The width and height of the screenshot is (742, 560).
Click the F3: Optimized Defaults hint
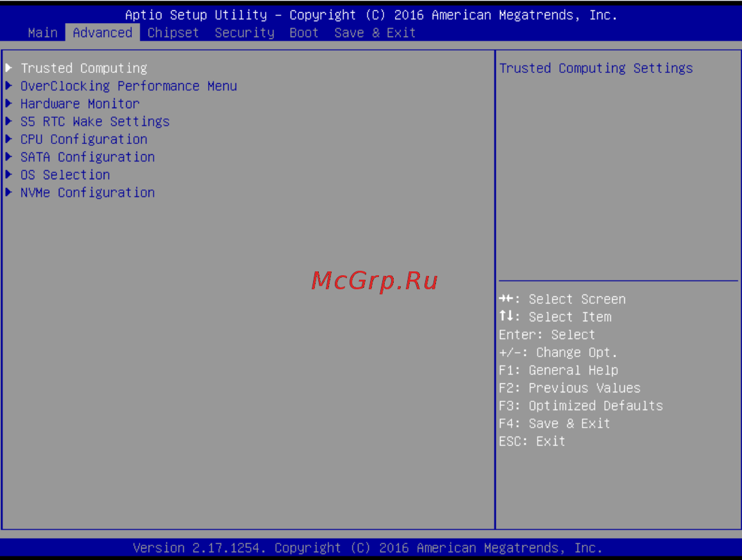pos(581,406)
